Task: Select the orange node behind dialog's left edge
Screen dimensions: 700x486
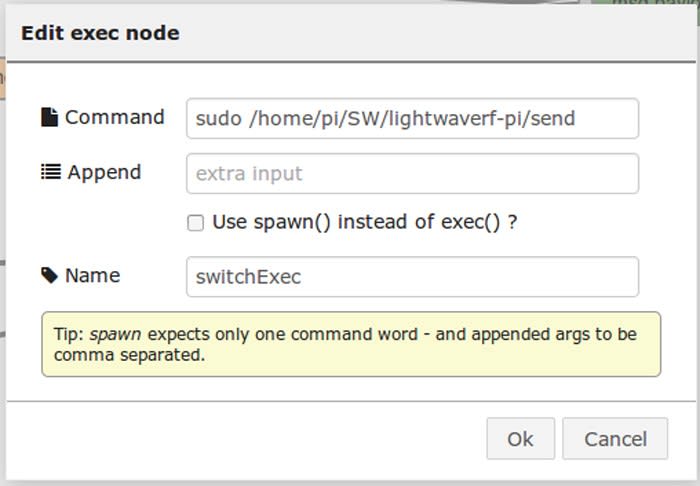Action: (x=2, y=79)
